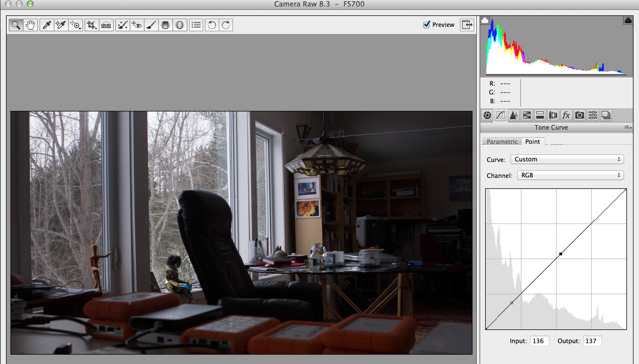The width and height of the screenshot is (639, 364).
Task: Toggle highlight clipping warning in histogram
Action: (628, 20)
